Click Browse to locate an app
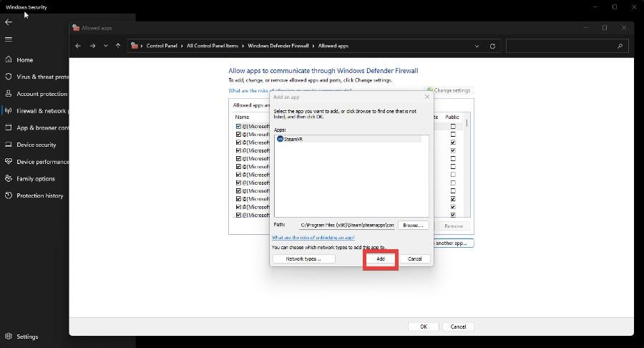The width and height of the screenshot is (644, 348). [413, 225]
